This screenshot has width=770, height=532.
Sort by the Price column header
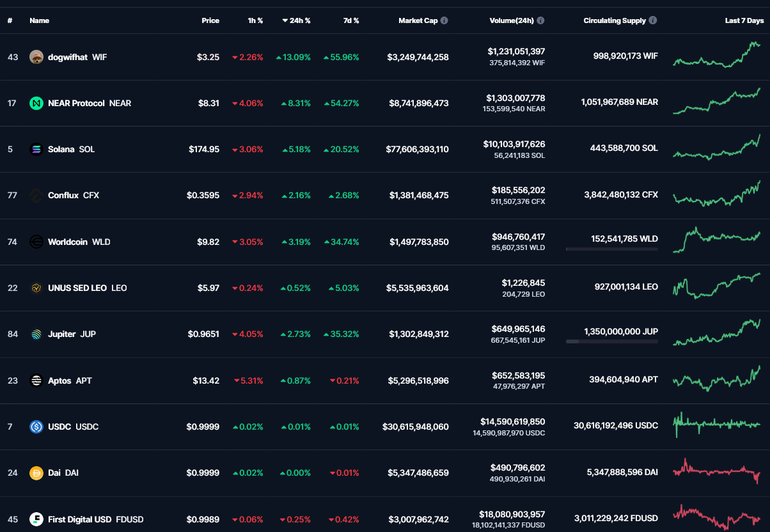210,20
